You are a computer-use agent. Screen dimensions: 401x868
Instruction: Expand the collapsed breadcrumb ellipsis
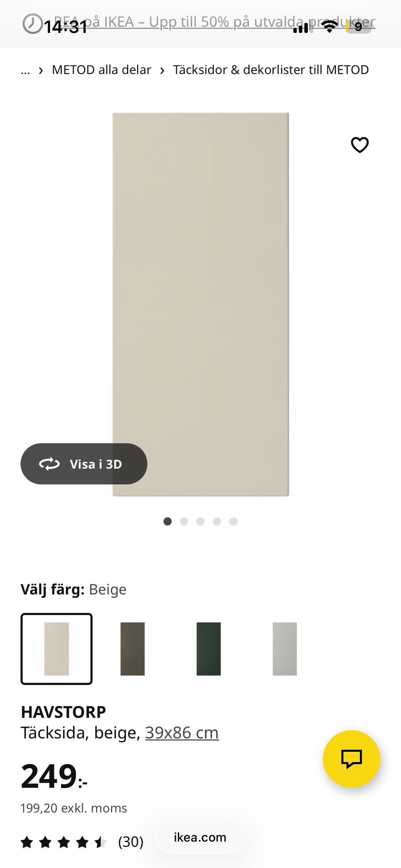[25, 70]
